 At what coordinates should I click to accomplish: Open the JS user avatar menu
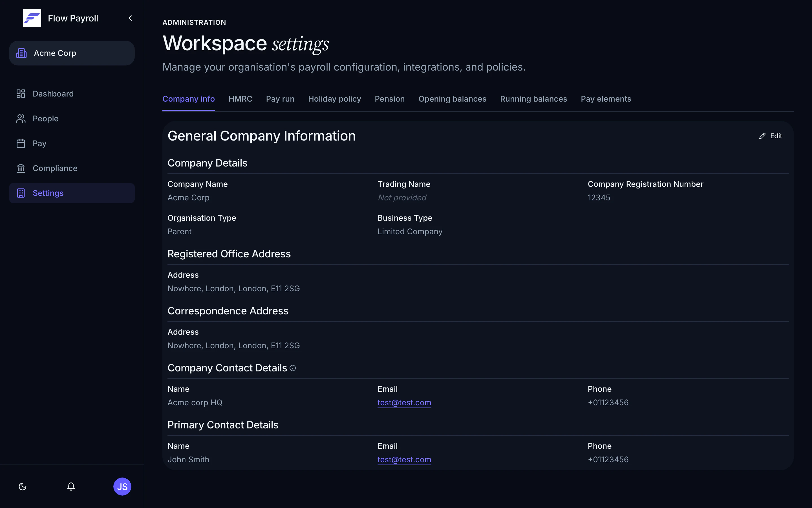(122, 487)
